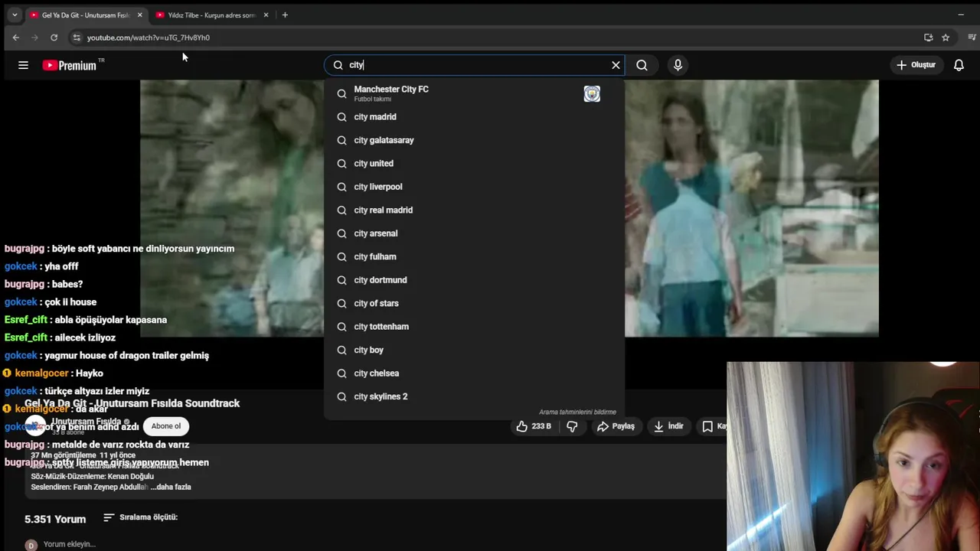Open the tab search dropdown arrow
Viewport: 980px width, 551px height.
coord(14,15)
